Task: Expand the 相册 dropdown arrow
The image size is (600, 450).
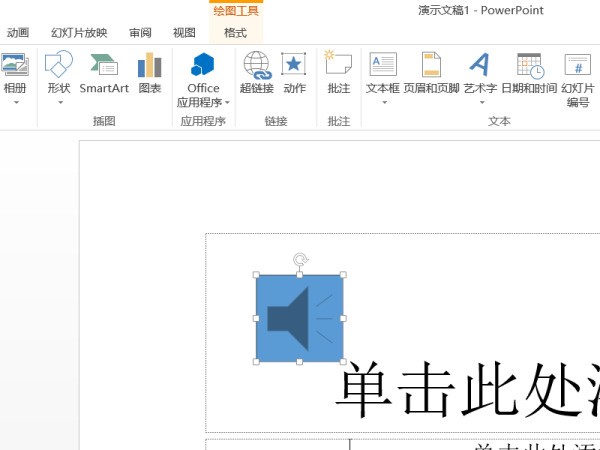Action: pyautogui.click(x=16, y=103)
